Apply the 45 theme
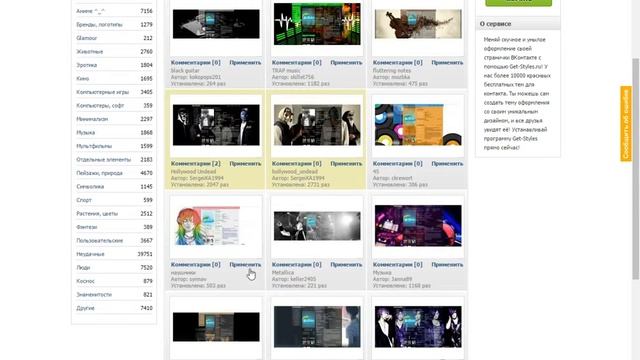 coord(447,163)
